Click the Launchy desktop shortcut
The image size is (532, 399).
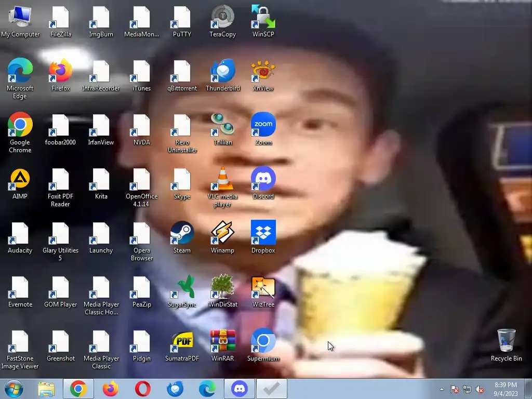(101, 237)
